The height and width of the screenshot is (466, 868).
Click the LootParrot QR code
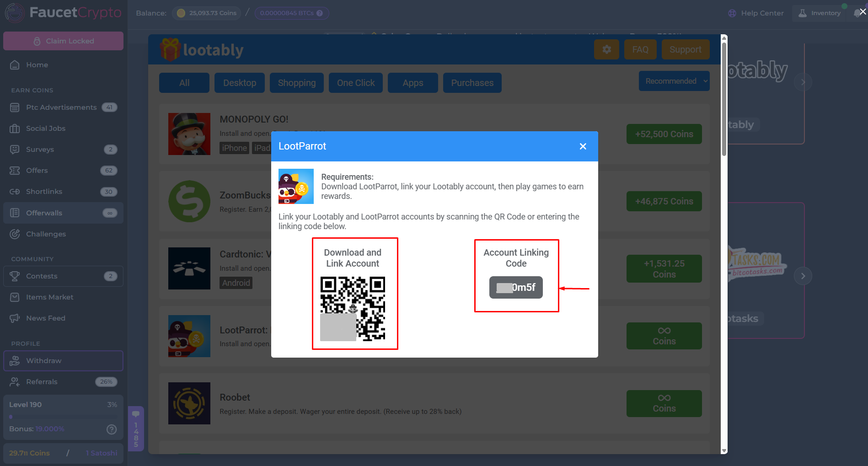(x=353, y=309)
